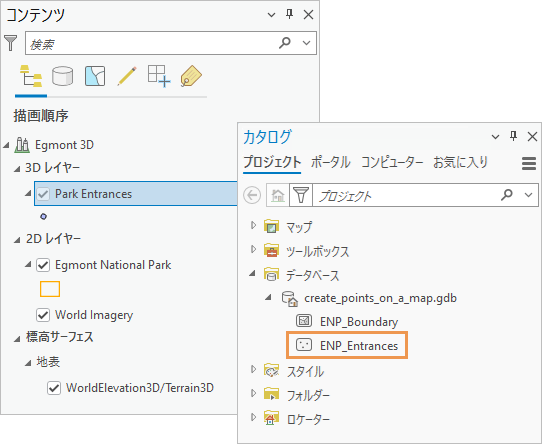The width and height of the screenshot is (542, 444).
Task: Expand the マップ folder
Action: [x=253, y=225]
